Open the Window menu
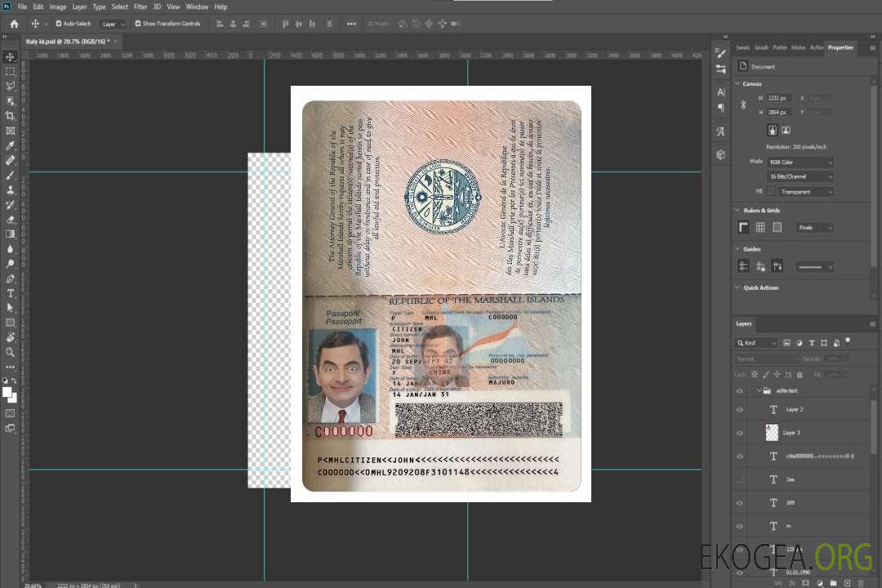The height and width of the screenshot is (588, 882). point(197,7)
